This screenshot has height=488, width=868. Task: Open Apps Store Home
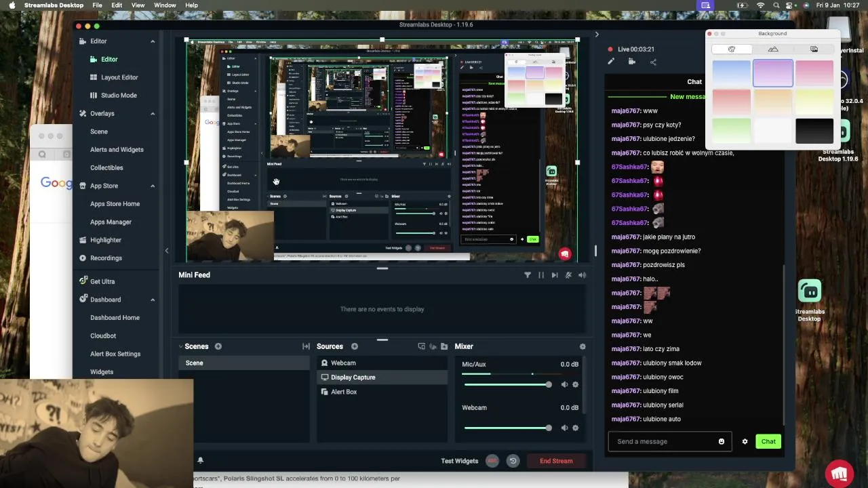(x=115, y=204)
